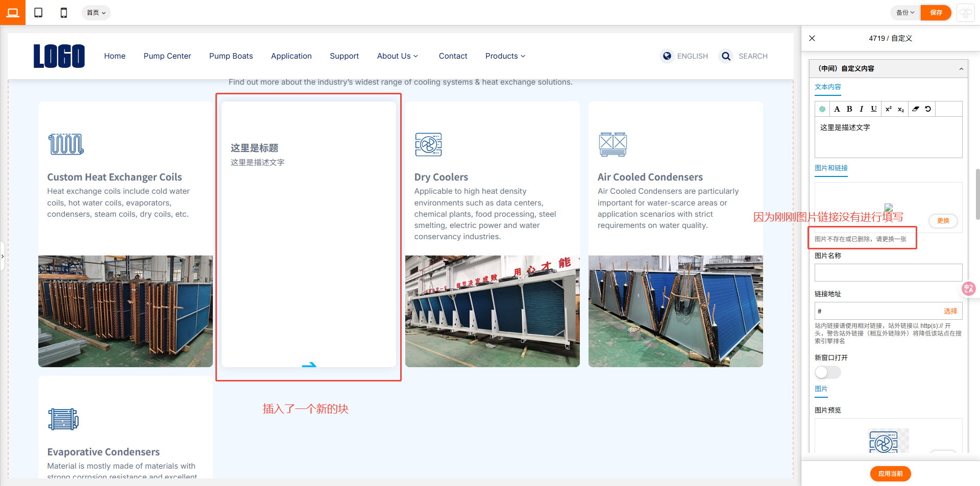This screenshot has height=486, width=980.
Task: Click the Dry Coolers fan icon
Action: pyautogui.click(x=428, y=144)
